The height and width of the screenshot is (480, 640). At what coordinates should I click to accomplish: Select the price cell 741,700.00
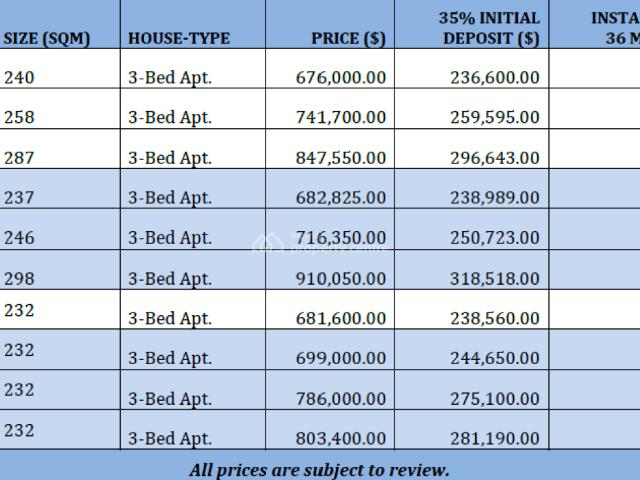click(x=341, y=117)
